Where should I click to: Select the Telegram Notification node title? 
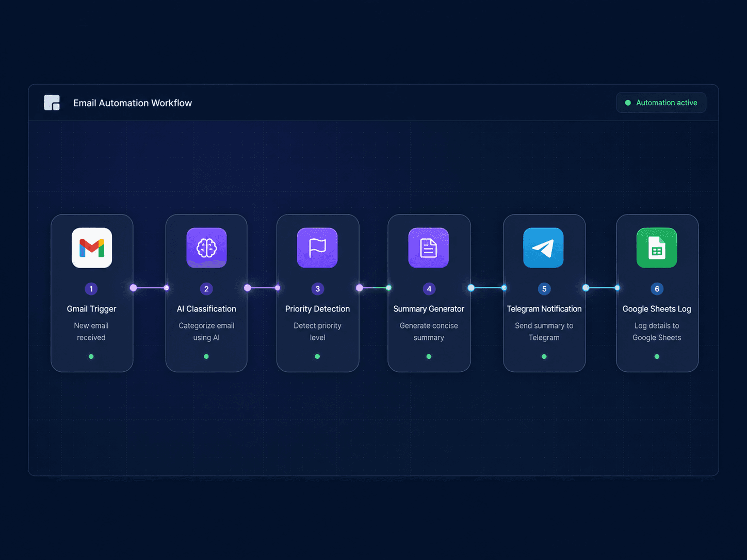pyautogui.click(x=544, y=309)
